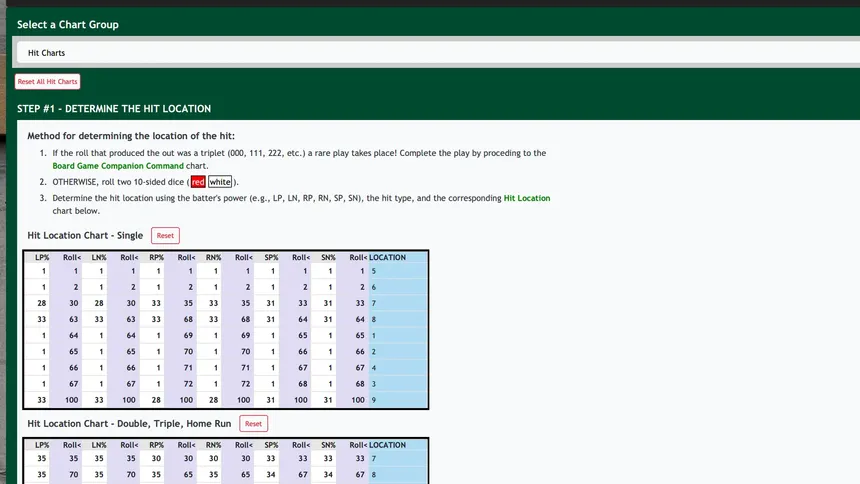Click the Step #1 Determine the Hit Location heading
The height and width of the screenshot is (484, 860).
[x=114, y=109]
